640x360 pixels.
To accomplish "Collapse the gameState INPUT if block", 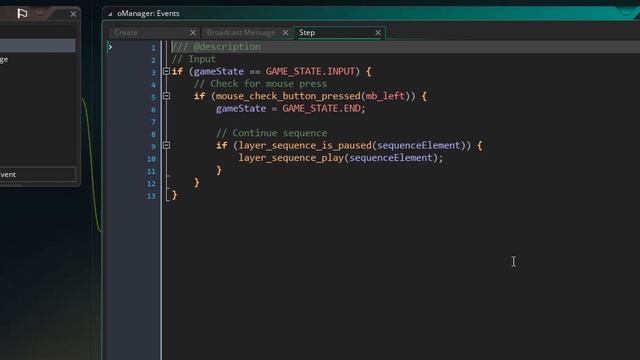I will [167, 71].
